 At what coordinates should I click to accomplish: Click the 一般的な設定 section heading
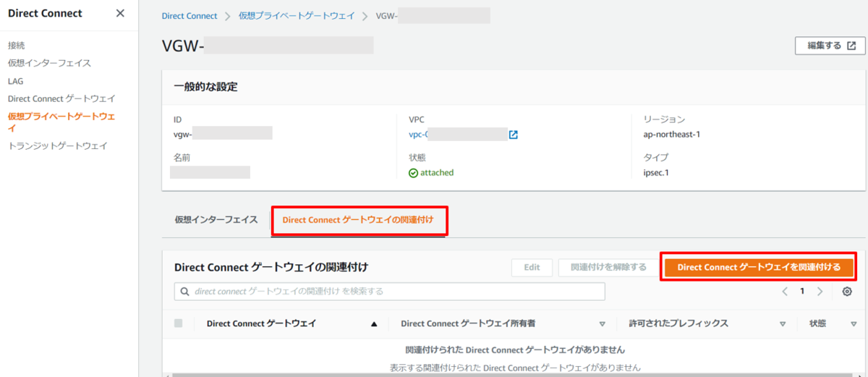point(206,87)
